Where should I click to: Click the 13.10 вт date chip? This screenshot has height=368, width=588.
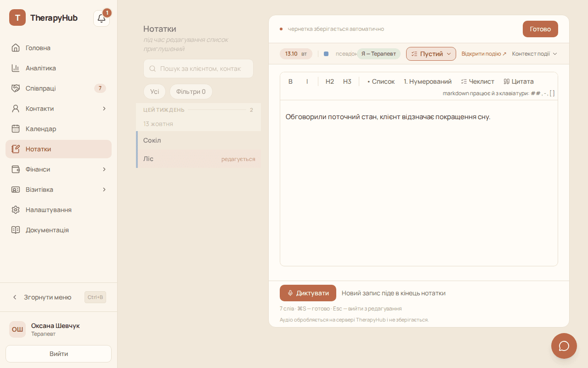coord(296,54)
